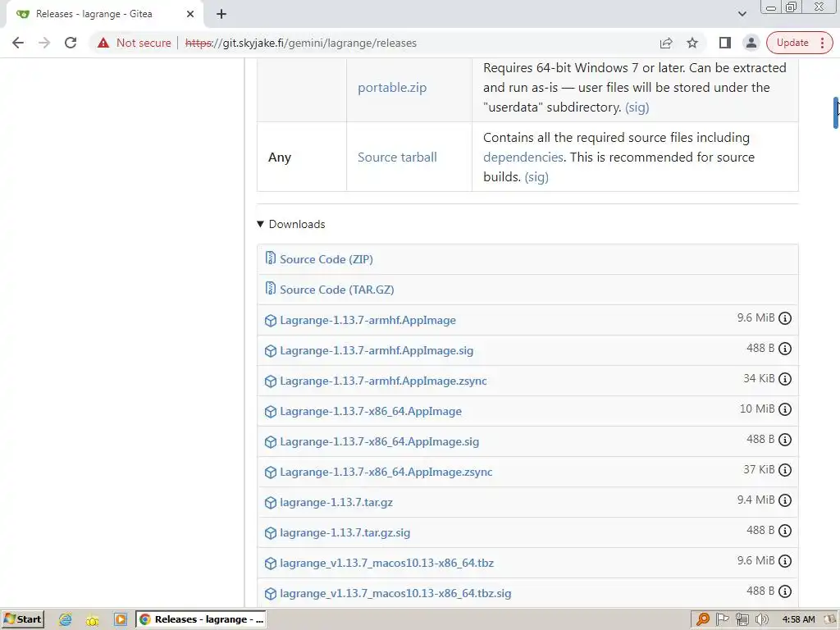Open the Windows Start menu
This screenshot has width=840, height=630.
(x=22, y=619)
